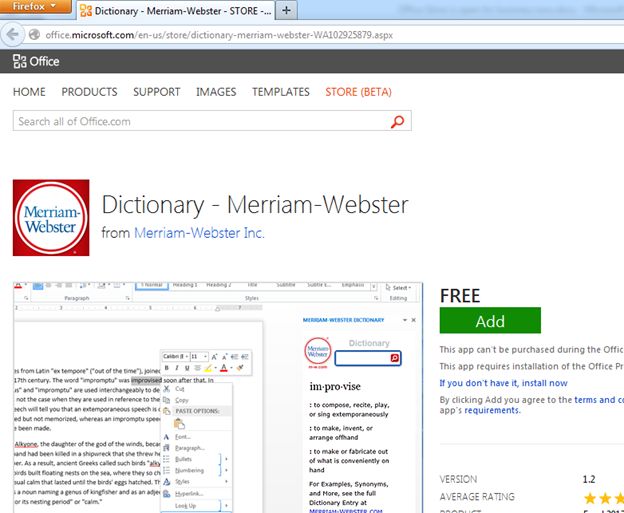The image size is (624, 513).
Task: Click the site identity globe icon
Action: [35, 35]
